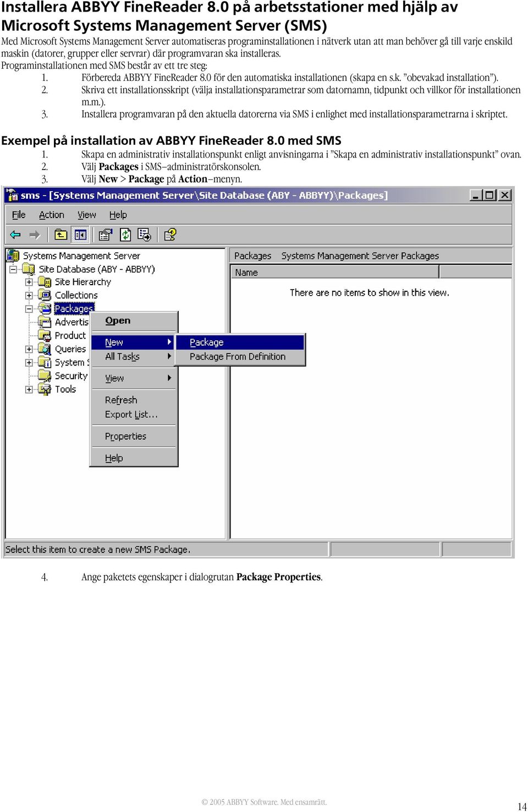The height and width of the screenshot is (812, 528).
Task: Select Package in the New submenu
Action: pos(240,342)
